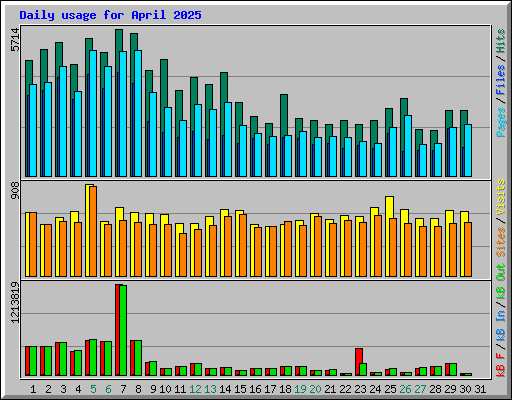The image size is (512, 400).
Task: Click the title "Daily usage for April 2025"
Action: pos(110,15)
